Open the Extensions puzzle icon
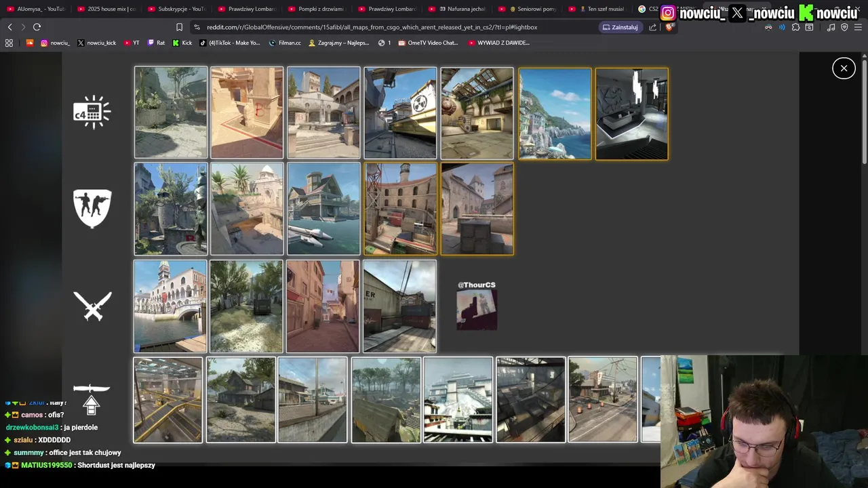The width and height of the screenshot is (868, 488). coord(795,27)
